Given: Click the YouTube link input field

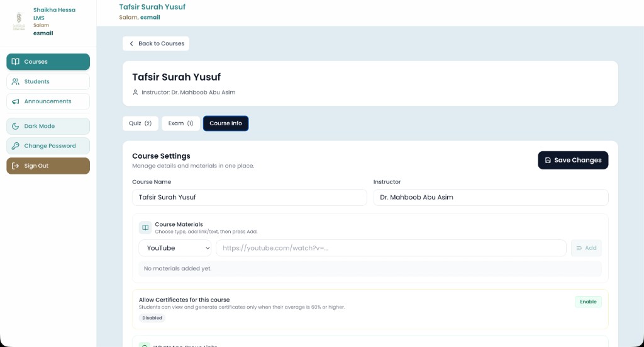Looking at the screenshot, I should click(391, 248).
